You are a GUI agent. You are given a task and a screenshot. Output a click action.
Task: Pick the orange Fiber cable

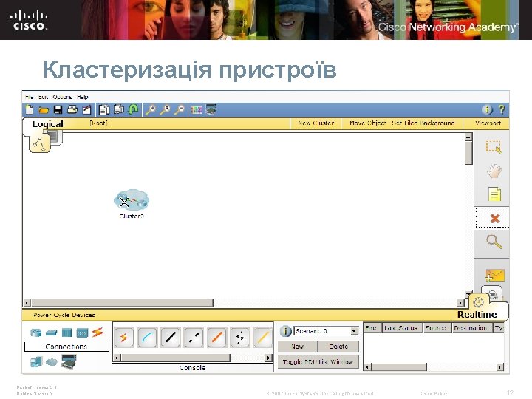(x=216, y=338)
